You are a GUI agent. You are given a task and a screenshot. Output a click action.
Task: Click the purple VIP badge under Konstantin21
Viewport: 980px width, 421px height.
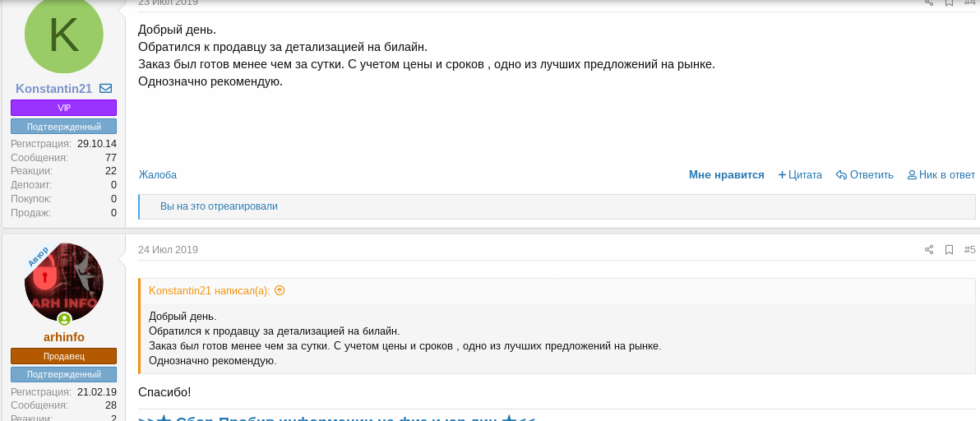(64, 108)
